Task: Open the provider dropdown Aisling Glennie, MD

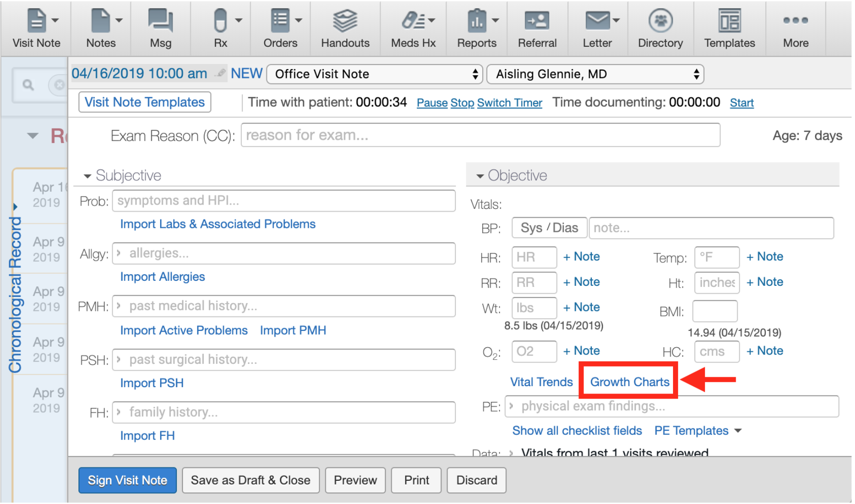Action: click(x=595, y=74)
